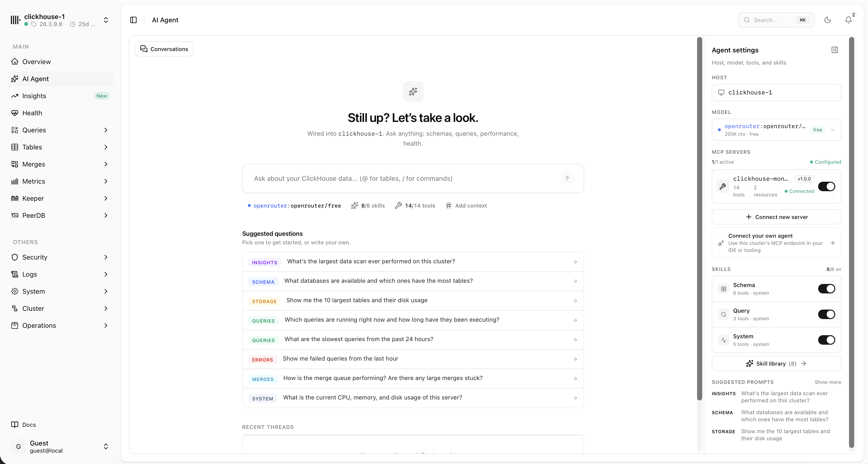Viewport: 868px width, 464px height.
Task: Turn off the Query skill toggle
Action: pos(826,315)
